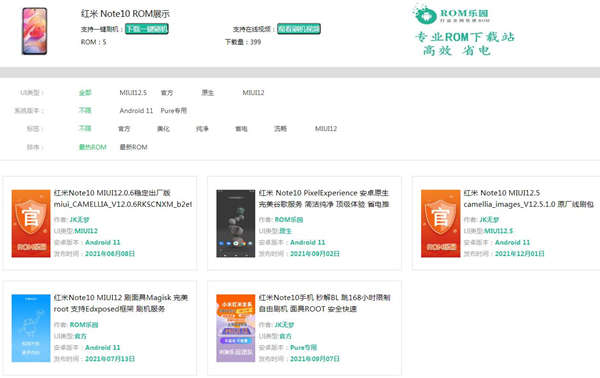Click the green 查看刷机视频 button
600x378 pixels.
[299, 29]
